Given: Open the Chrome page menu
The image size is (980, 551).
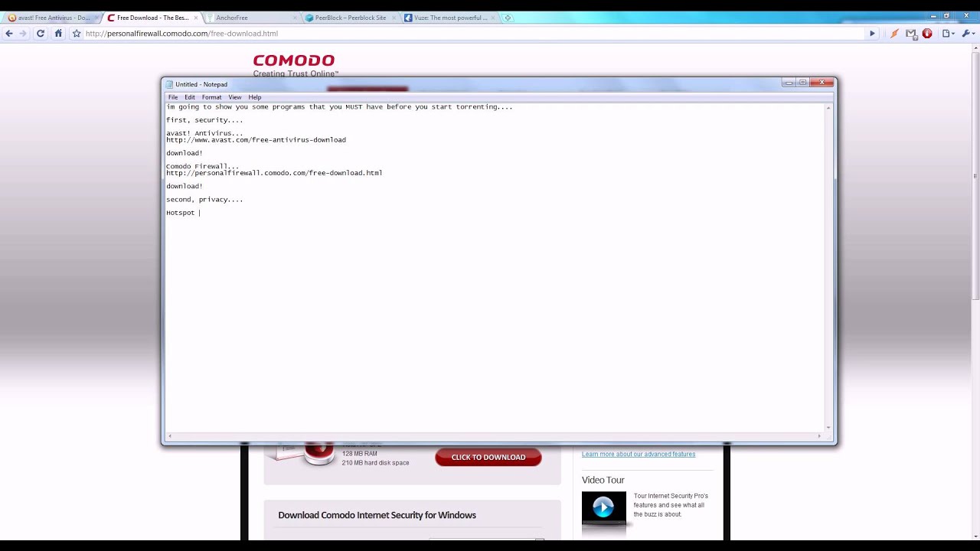Looking at the screenshot, I should 949,34.
